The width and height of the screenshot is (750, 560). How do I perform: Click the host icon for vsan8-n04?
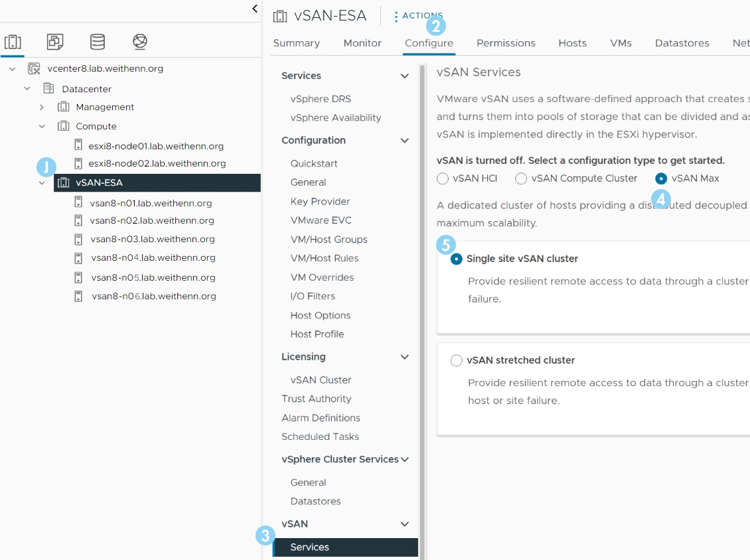(x=78, y=258)
